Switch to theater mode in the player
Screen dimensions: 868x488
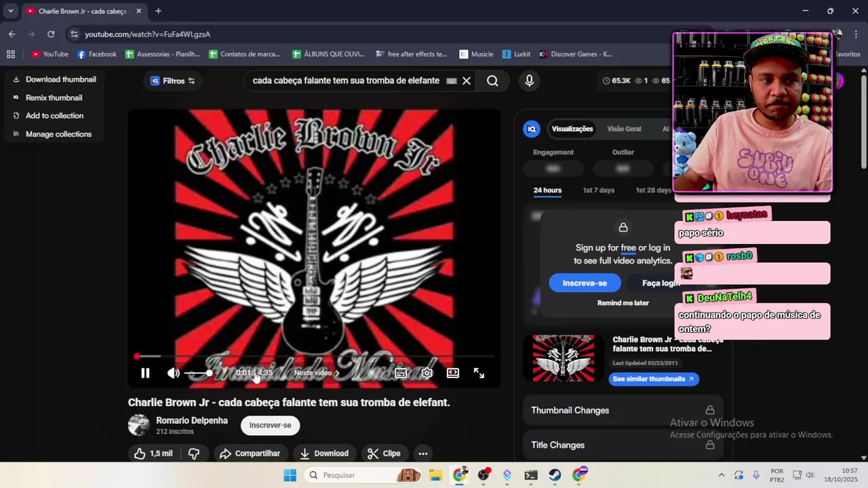coord(453,373)
